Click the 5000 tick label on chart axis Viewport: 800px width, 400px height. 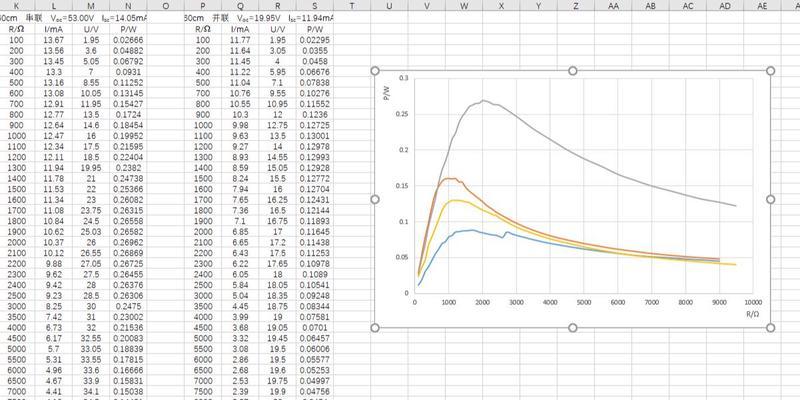584,302
